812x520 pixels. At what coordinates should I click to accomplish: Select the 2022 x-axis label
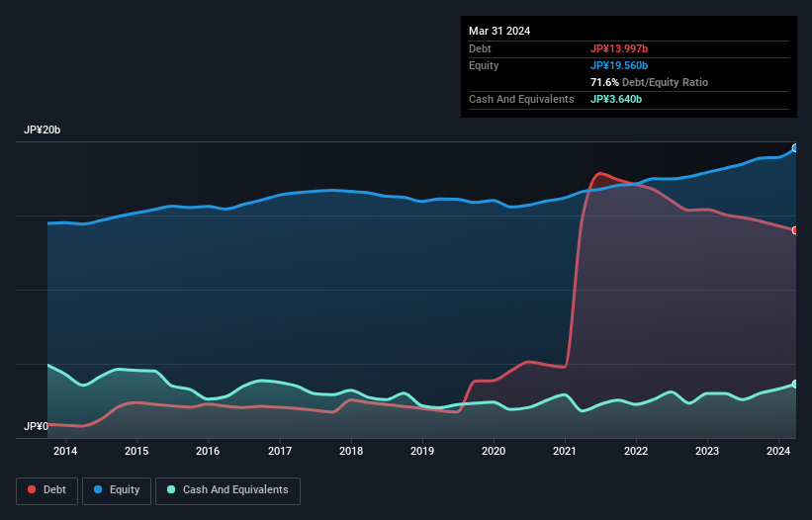pos(636,451)
